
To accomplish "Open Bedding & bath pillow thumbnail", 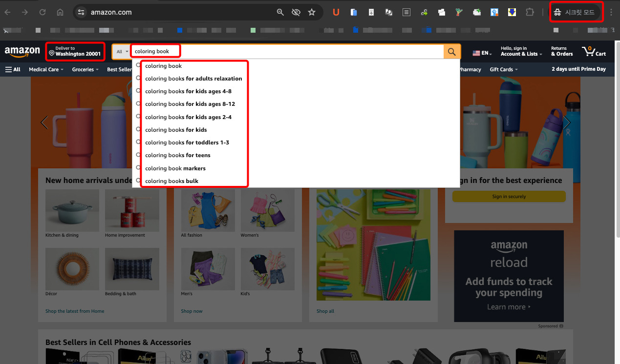I will coord(132,269).
